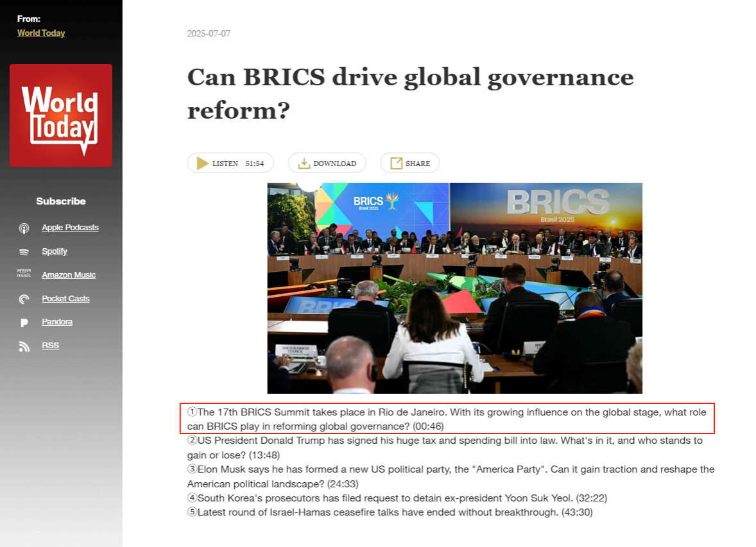The width and height of the screenshot is (756, 547).
Task: Open the Spotify subscribe link
Action: (55, 251)
